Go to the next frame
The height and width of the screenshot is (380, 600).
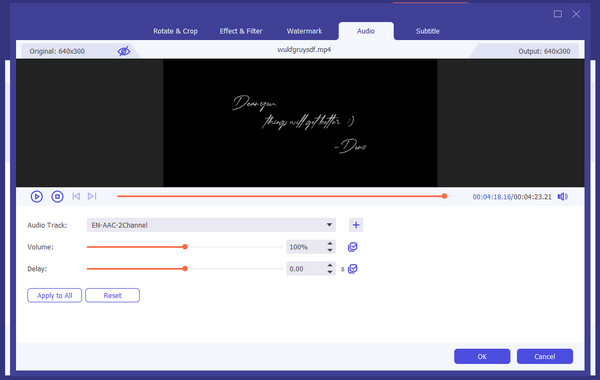tap(92, 196)
